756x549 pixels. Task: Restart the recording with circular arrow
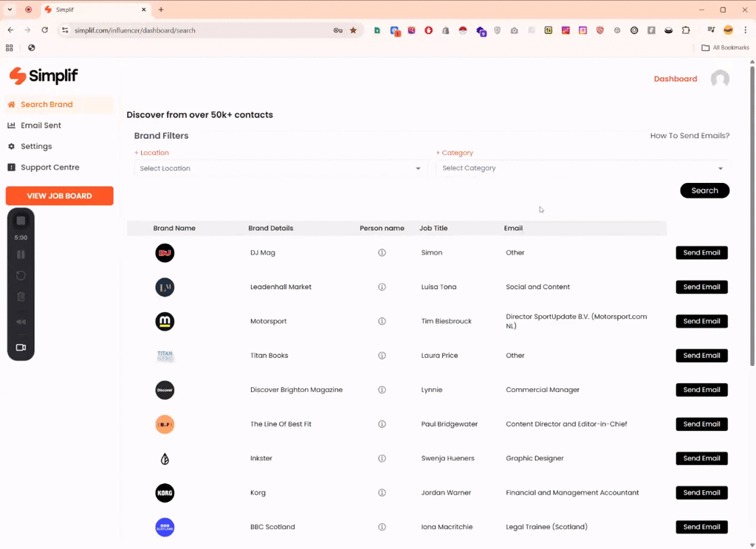point(21,276)
